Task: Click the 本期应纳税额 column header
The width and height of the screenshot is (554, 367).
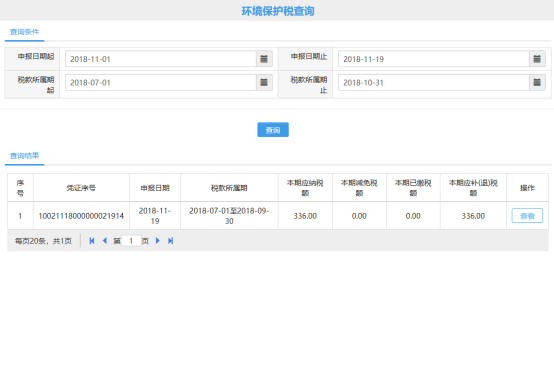Action: 305,188
